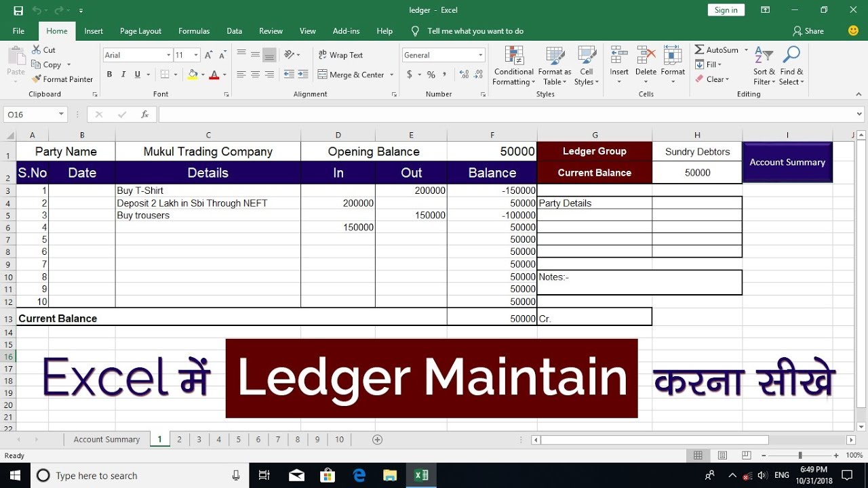Open Fill options
Image resolution: width=868 pixels, height=488 pixels.
coord(709,64)
